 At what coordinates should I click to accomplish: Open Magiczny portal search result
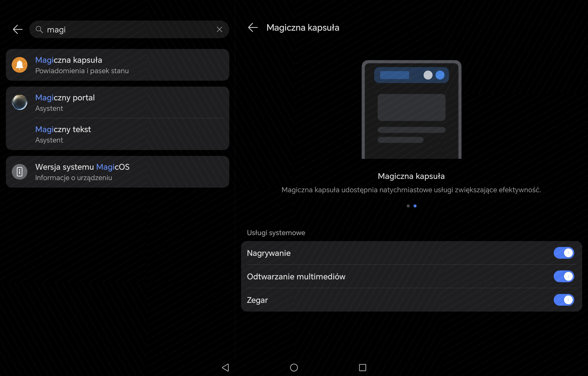point(118,103)
